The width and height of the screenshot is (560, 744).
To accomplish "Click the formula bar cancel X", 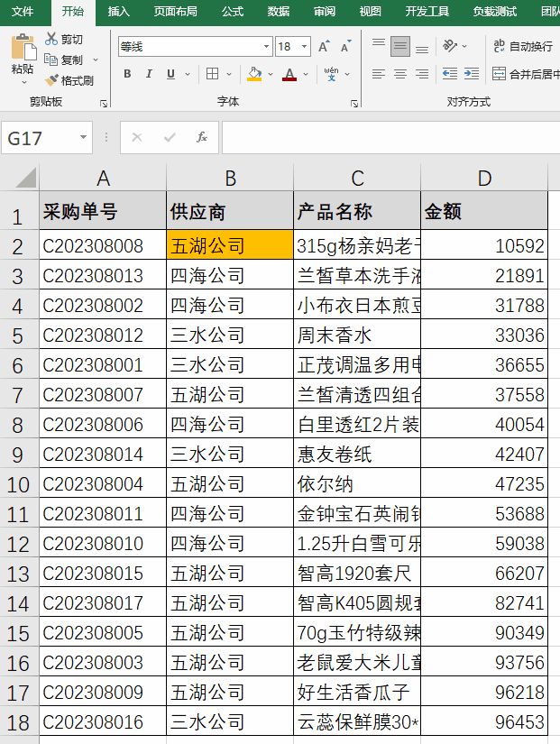I will (x=137, y=137).
